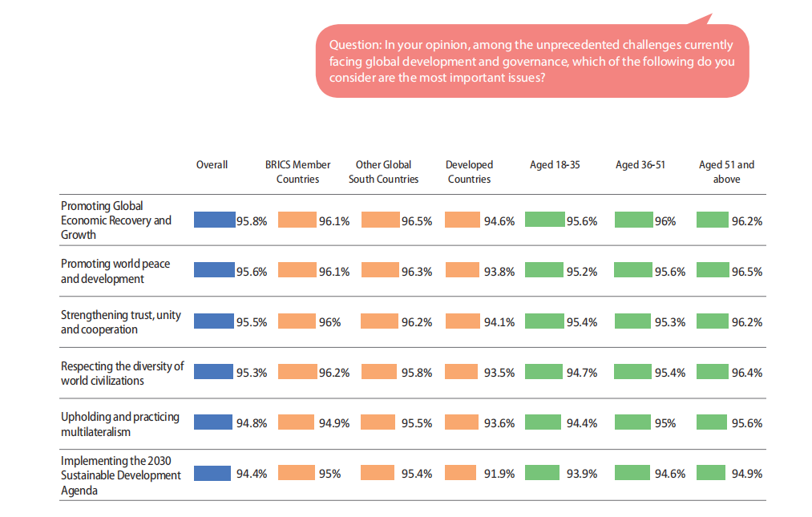The width and height of the screenshot is (812, 517).
Task: Select the Other Global South Countries header
Action: coord(383,172)
